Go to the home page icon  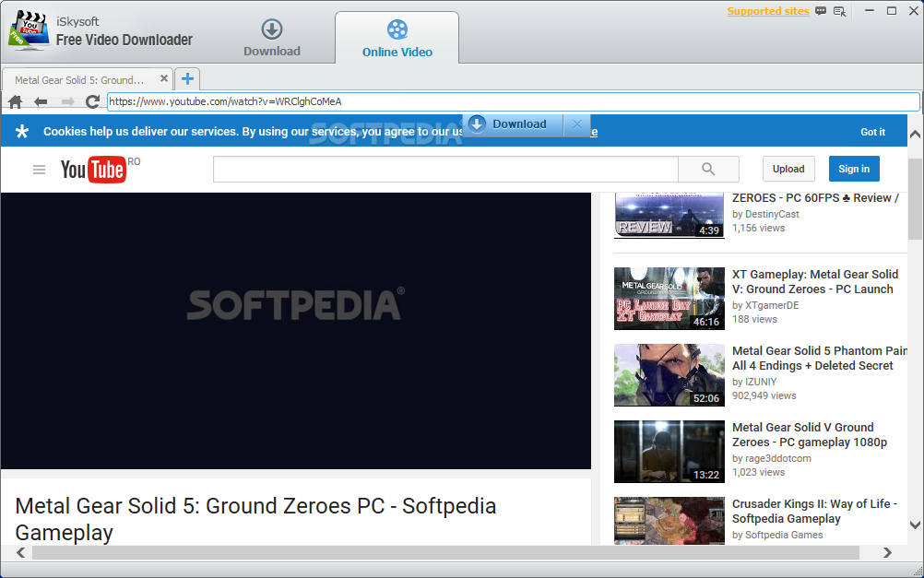point(16,101)
